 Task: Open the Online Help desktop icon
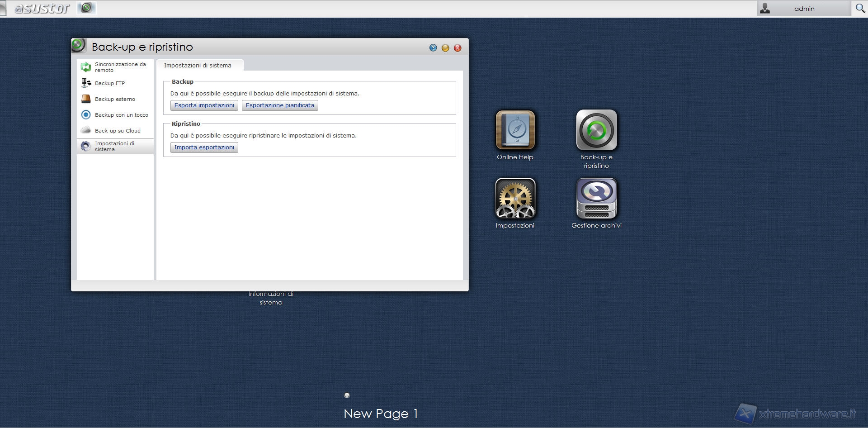click(x=515, y=130)
